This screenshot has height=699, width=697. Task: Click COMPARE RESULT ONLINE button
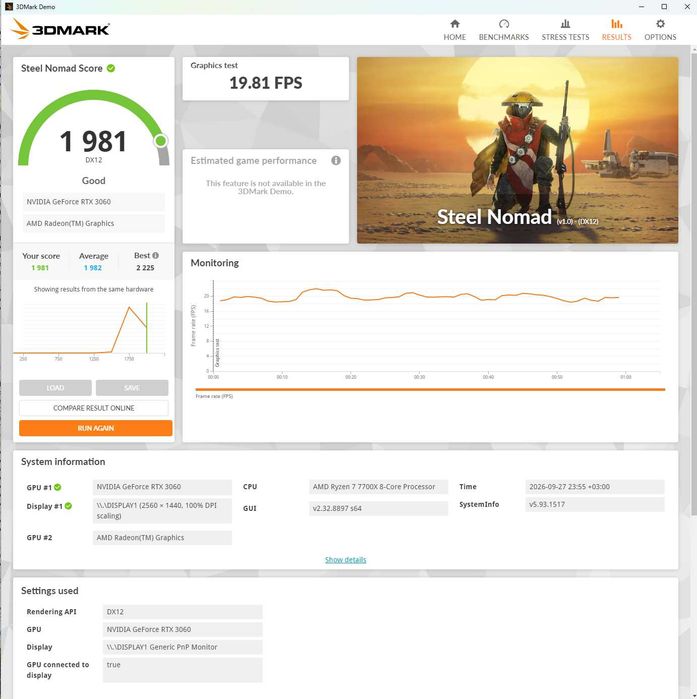pos(94,408)
